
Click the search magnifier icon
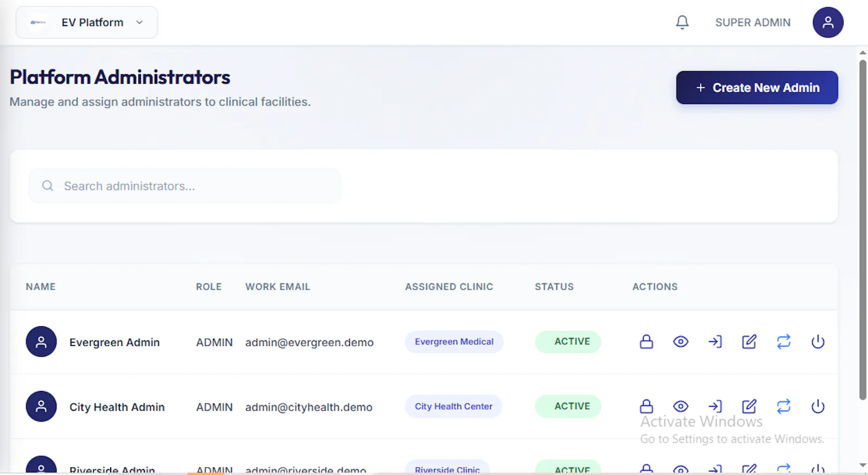[x=48, y=186]
